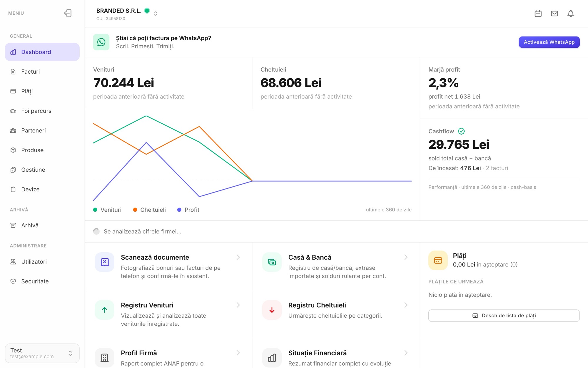Click the Plăți card icon in right panel
This screenshot has width=588, height=368.
click(x=438, y=260)
